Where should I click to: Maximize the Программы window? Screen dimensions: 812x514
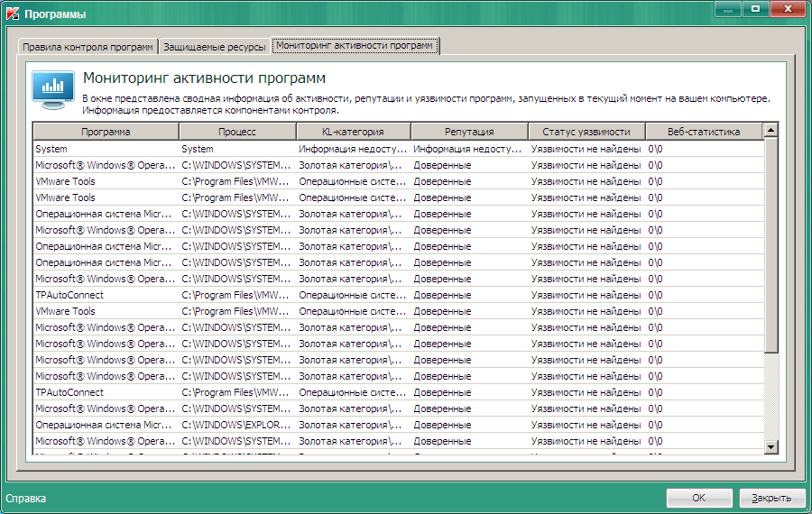755,9
